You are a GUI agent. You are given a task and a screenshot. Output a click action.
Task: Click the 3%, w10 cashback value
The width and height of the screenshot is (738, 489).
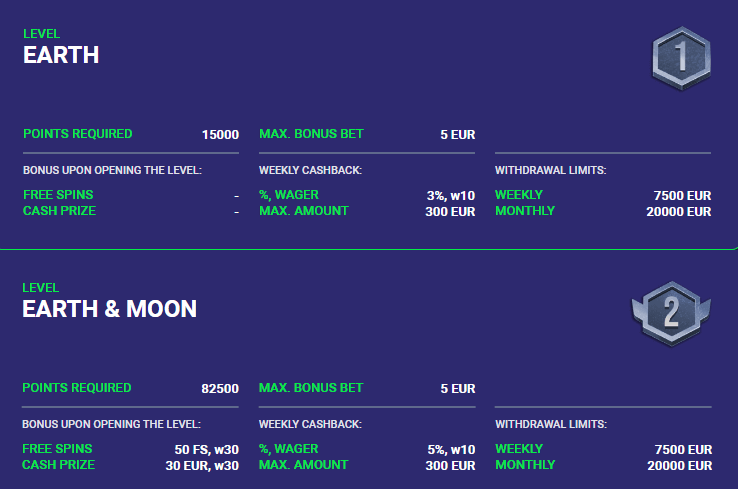[x=451, y=195]
